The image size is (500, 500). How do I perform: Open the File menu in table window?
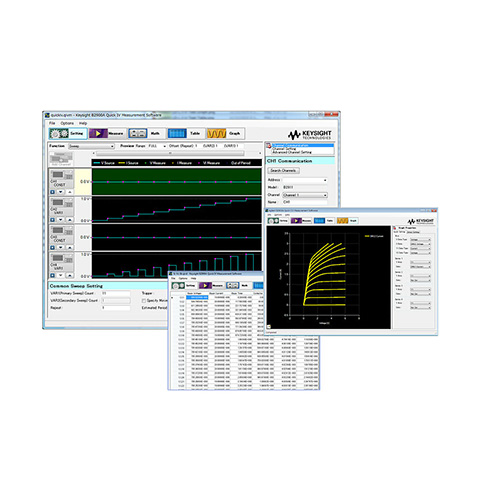point(173,278)
